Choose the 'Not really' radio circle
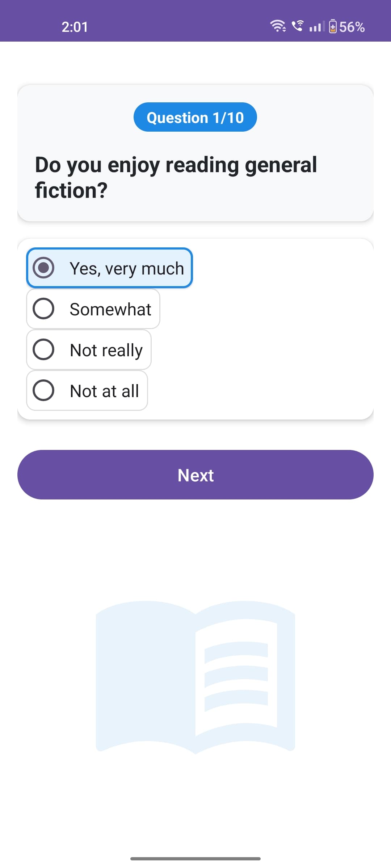Image resolution: width=391 pixels, height=868 pixels. point(43,349)
